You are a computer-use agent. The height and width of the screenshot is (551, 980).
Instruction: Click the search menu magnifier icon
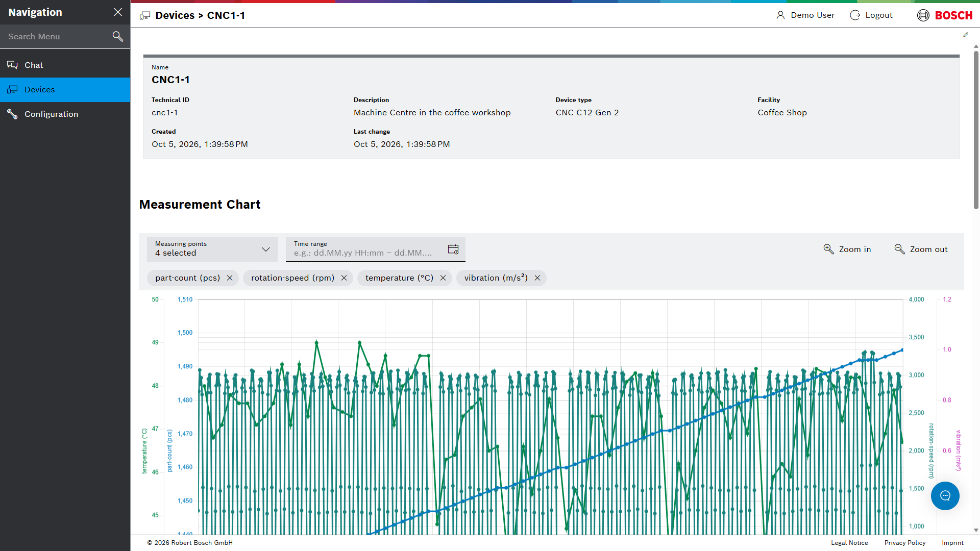coord(118,36)
